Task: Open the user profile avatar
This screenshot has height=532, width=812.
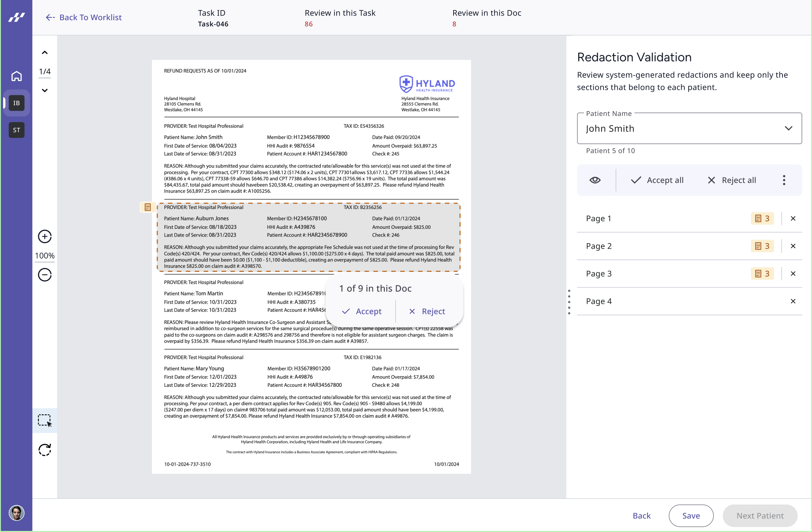Action: point(16,513)
